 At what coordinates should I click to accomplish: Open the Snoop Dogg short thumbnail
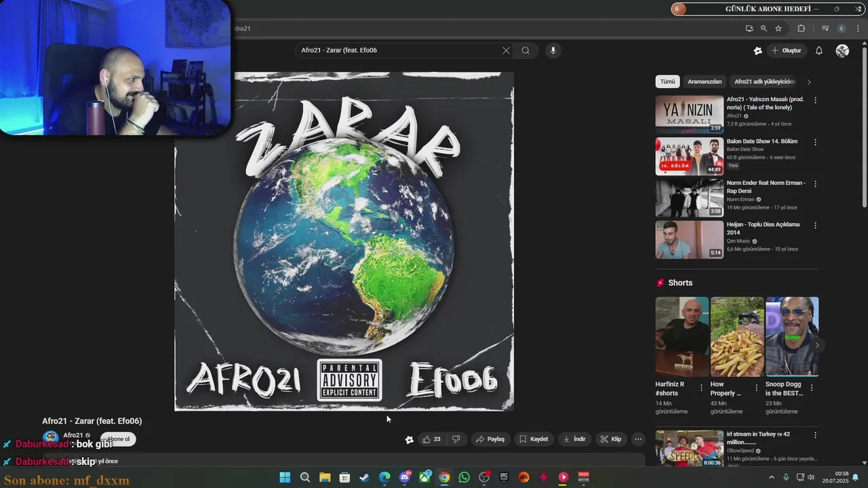click(791, 336)
